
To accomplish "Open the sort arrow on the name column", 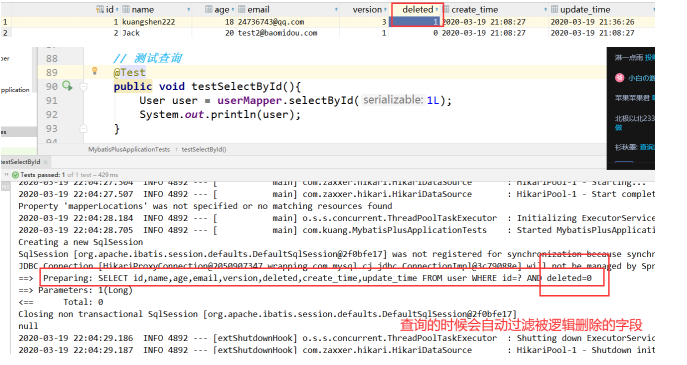I will coord(189,10).
